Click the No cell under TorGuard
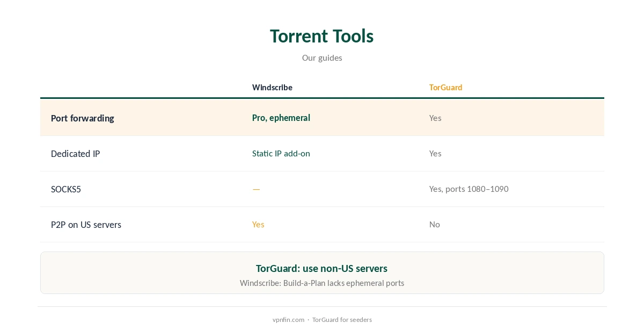 [x=435, y=225]
